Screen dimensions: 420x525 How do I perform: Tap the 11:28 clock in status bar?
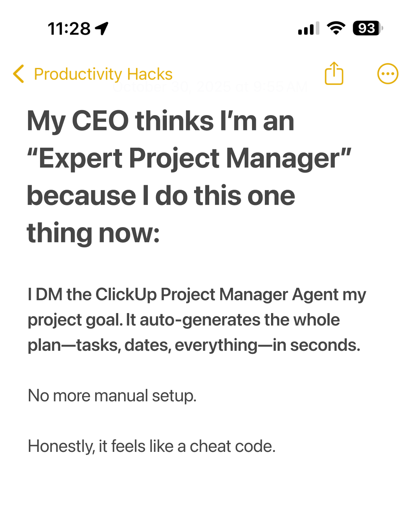pos(69,28)
